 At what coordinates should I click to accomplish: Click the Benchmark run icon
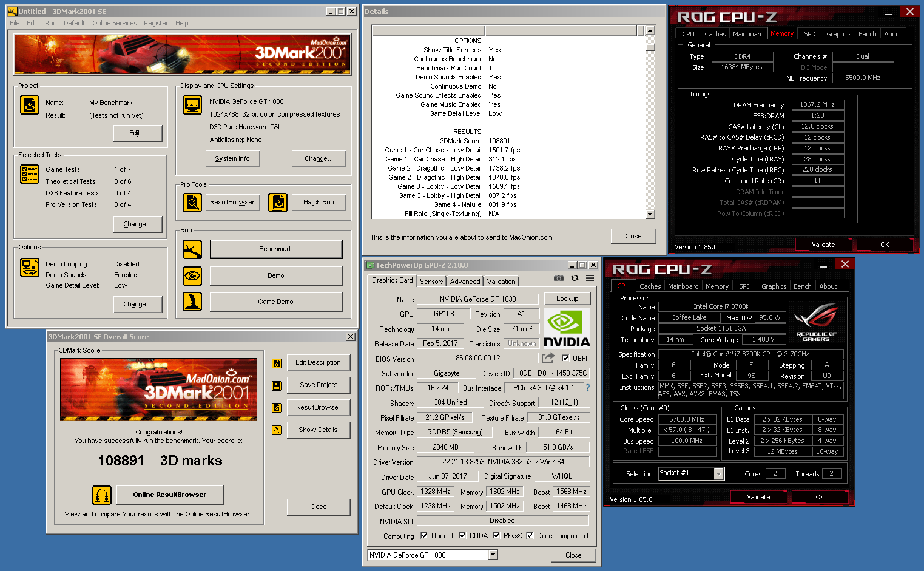[192, 249]
